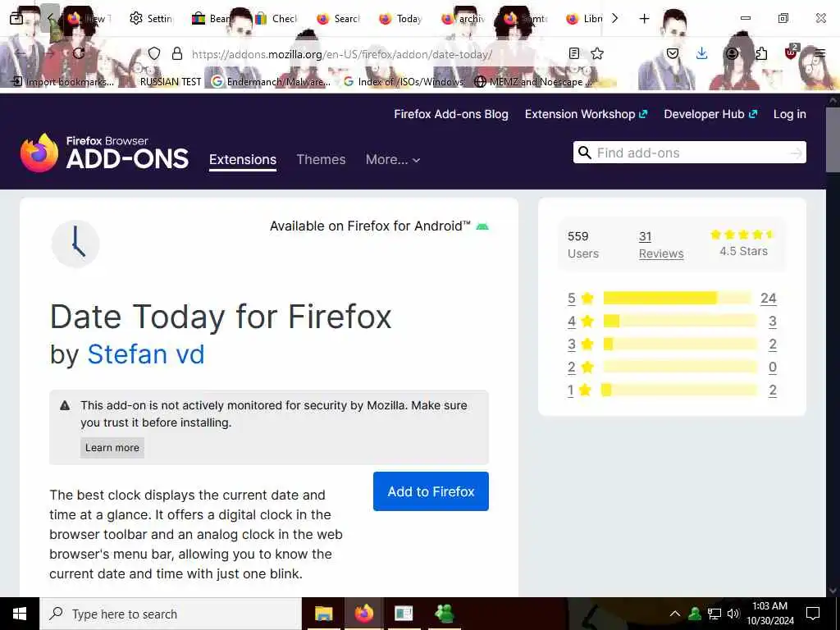The width and height of the screenshot is (840, 630).
Task: Click the 2 three-star reviews count
Action: [773, 344]
